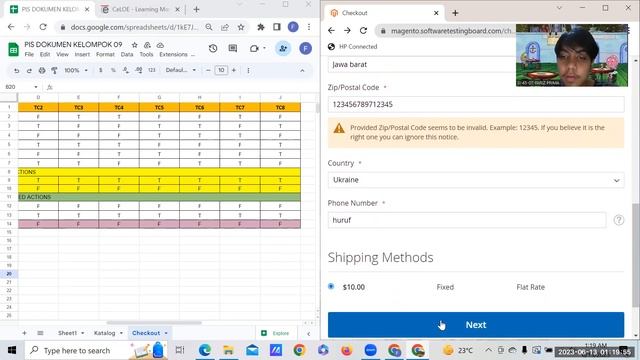Open the Chrome extensions puzzle icon
Screen dimensions: 640x360
tap(260, 27)
